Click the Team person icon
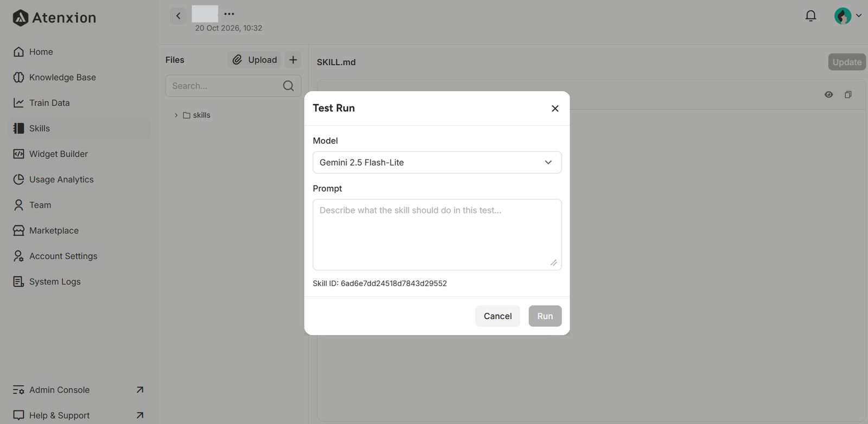The width and height of the screenshot is (868, 424). pos(18,205)
